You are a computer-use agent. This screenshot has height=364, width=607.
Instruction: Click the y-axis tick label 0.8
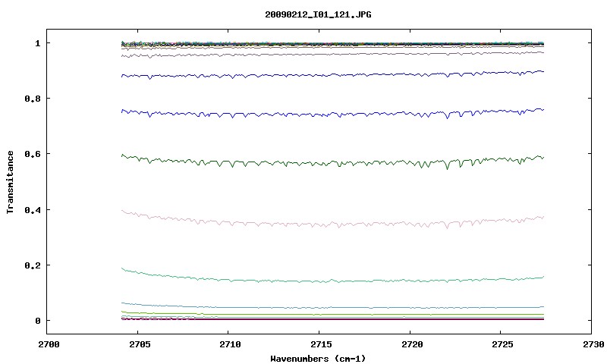(x=33, y=99)
